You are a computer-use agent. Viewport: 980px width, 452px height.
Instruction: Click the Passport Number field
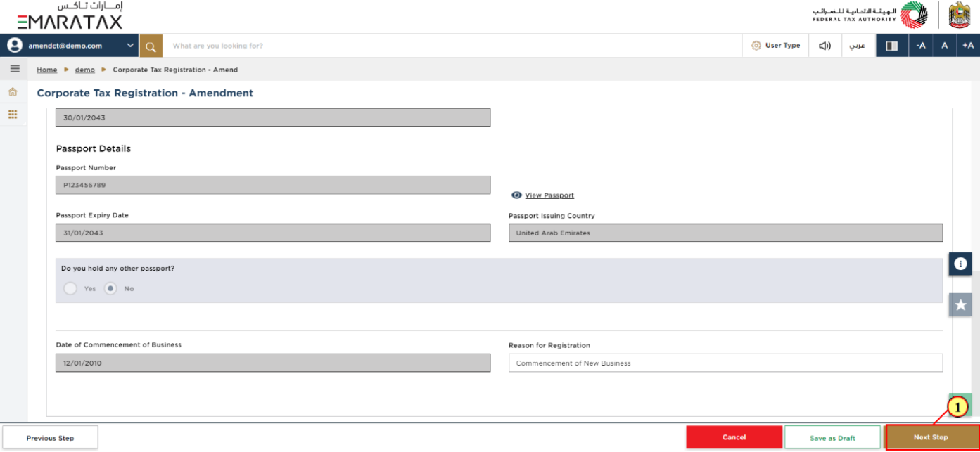coord(273,185)
